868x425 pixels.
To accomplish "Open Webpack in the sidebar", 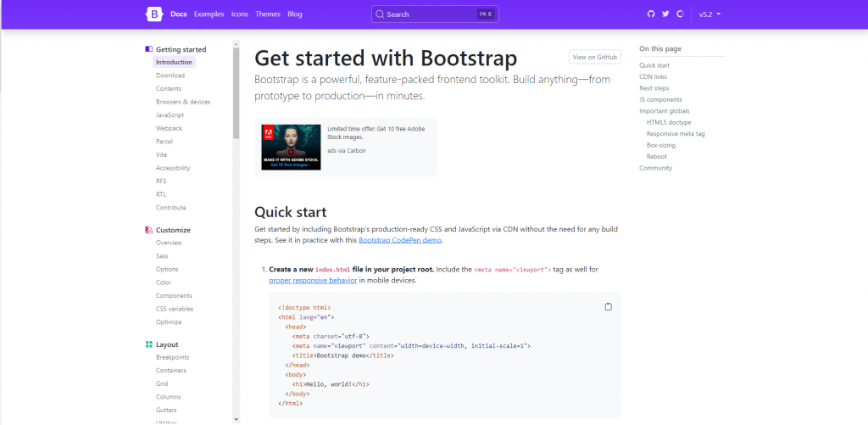I will 169,128.
